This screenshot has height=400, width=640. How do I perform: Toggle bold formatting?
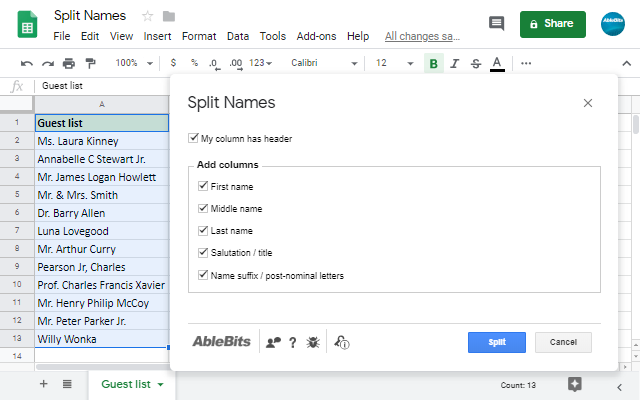click(x=433, y=64)
